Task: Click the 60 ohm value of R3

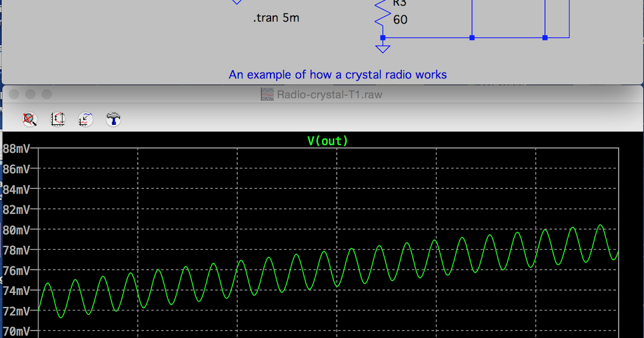Action: pos(400,20)
